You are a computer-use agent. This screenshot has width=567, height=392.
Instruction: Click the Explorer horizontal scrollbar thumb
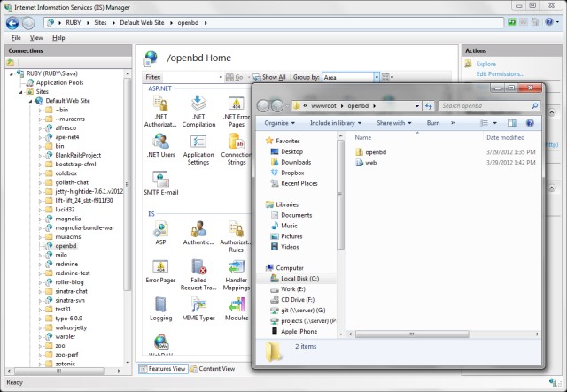412,334
